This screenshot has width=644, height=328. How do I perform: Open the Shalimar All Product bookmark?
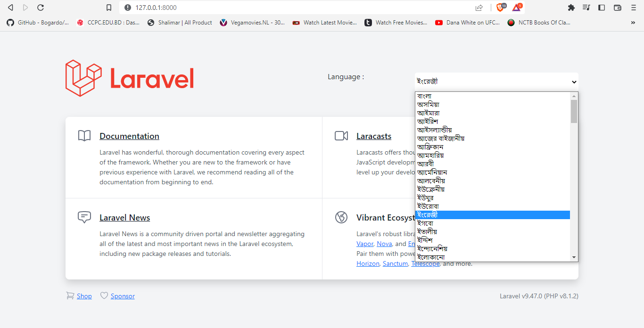180,22
